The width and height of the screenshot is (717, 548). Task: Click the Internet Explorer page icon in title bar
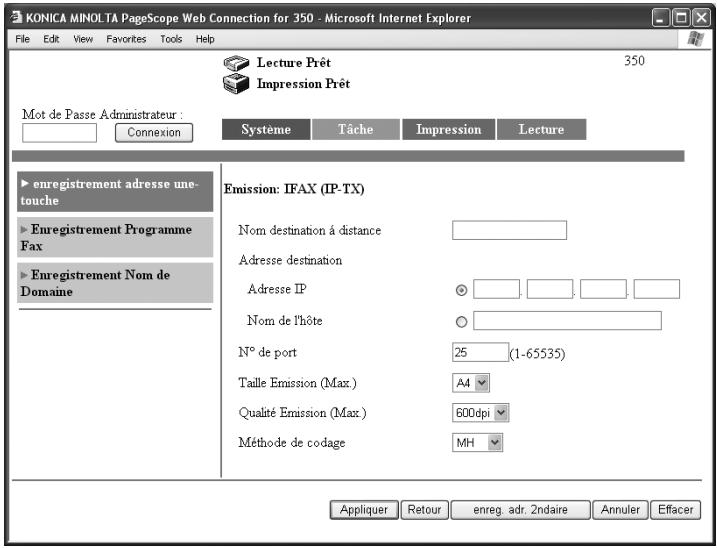[x=16, y=17]
